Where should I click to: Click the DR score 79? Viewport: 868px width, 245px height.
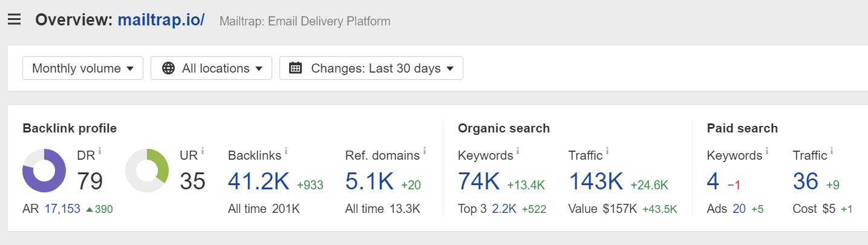pyautogui.click(x=90, y=181)
